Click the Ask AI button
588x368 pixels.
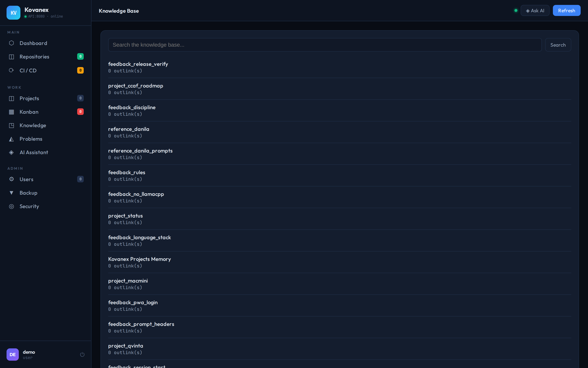pos(535,10)
